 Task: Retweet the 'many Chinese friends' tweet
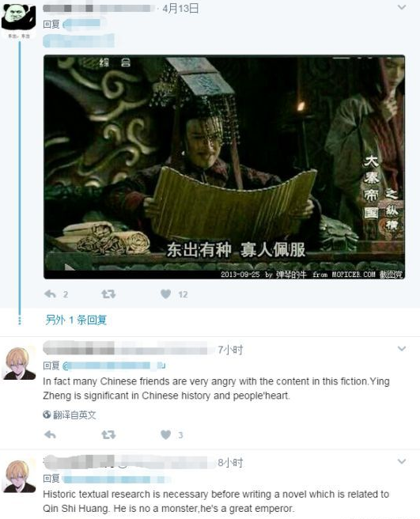[x=108, y=434]
